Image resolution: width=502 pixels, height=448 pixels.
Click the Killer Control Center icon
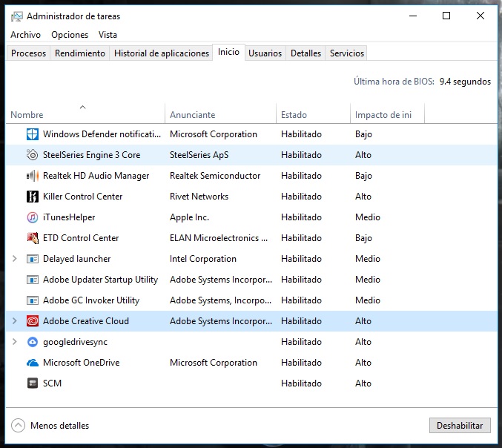33,197
